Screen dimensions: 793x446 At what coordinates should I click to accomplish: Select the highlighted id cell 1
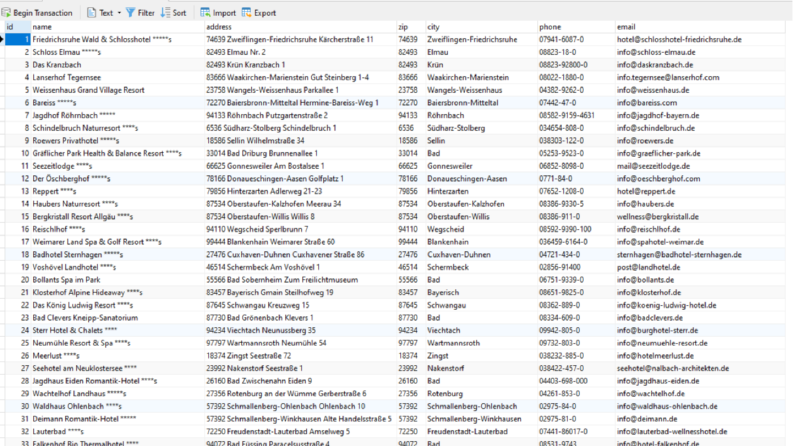pos(17,39)
